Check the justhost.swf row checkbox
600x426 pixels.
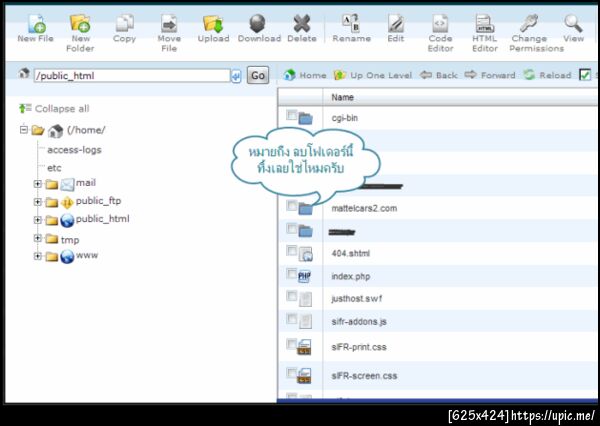click(292, 296)
